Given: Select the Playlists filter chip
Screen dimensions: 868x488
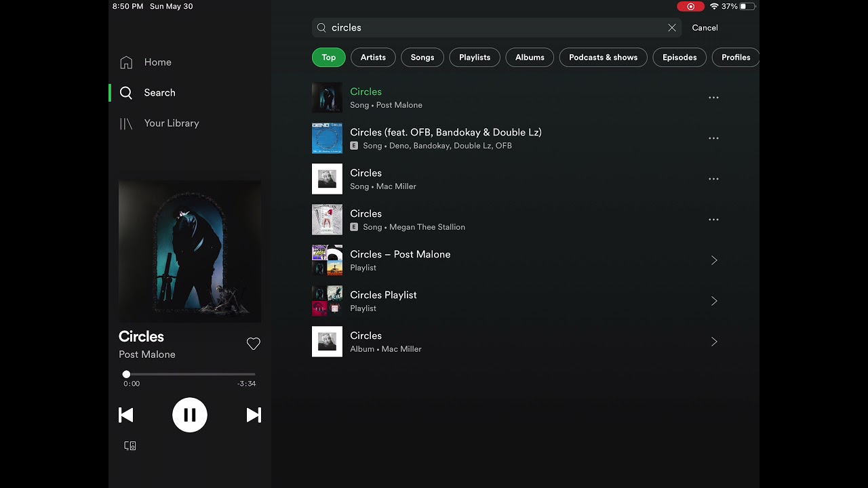Looking at the screenshot, I should [x=475, y=58].
